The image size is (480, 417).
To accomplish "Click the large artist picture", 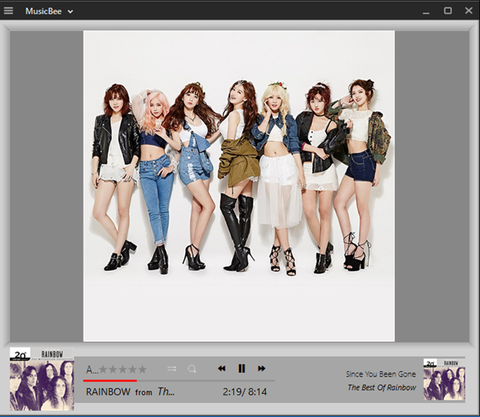I will 239,186.
